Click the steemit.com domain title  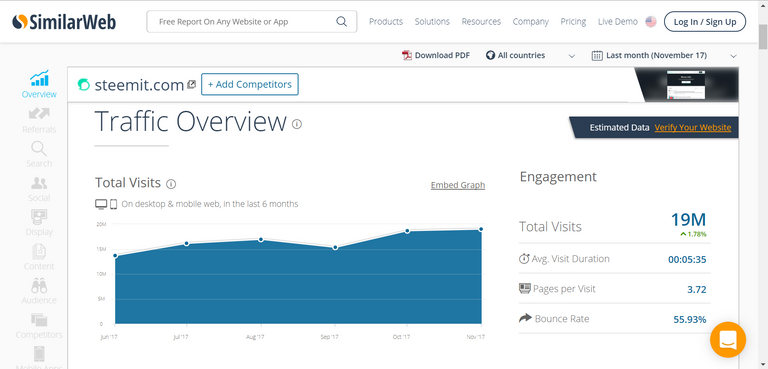click(139, 85)
